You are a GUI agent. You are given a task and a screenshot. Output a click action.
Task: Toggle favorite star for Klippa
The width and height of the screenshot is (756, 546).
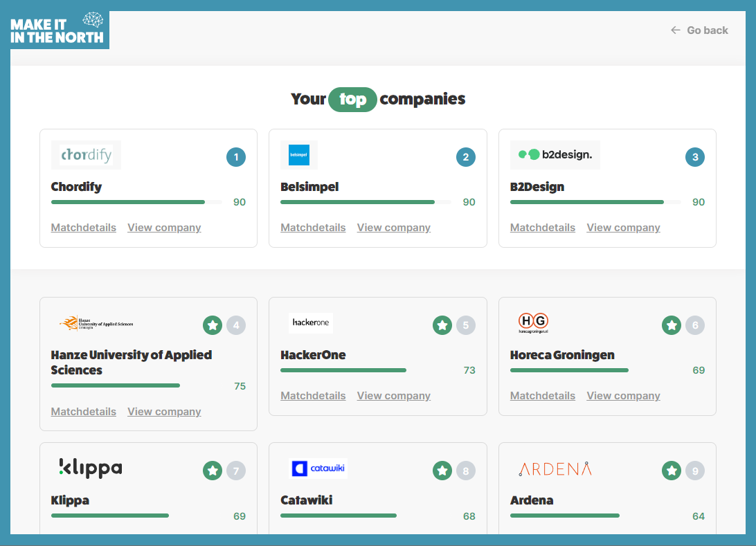[213, 471]
